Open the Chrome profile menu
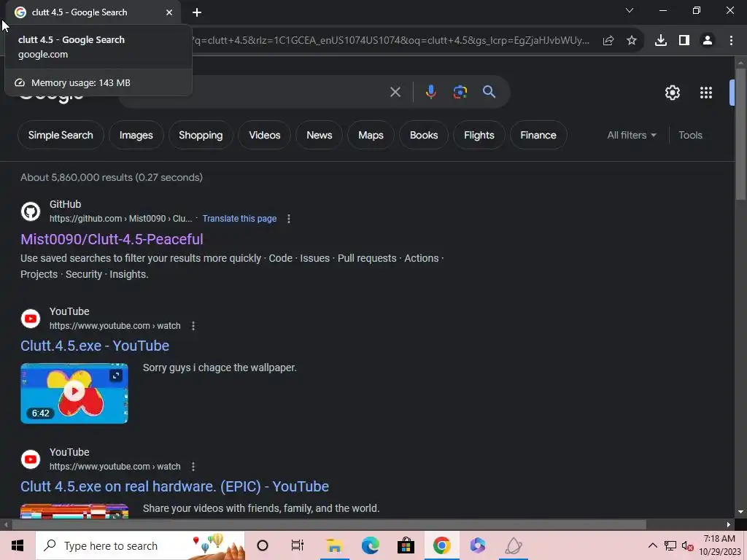747x560 pixels. [x=708, y=41]
